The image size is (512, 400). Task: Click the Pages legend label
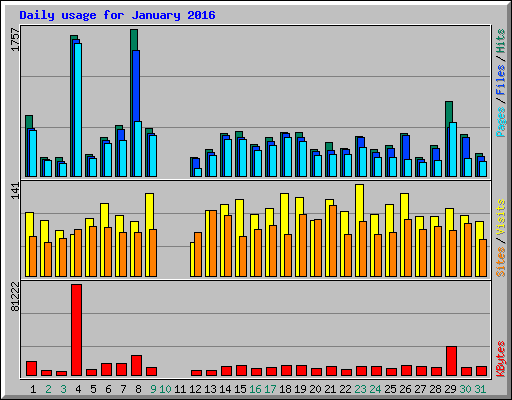coord(501,122)
